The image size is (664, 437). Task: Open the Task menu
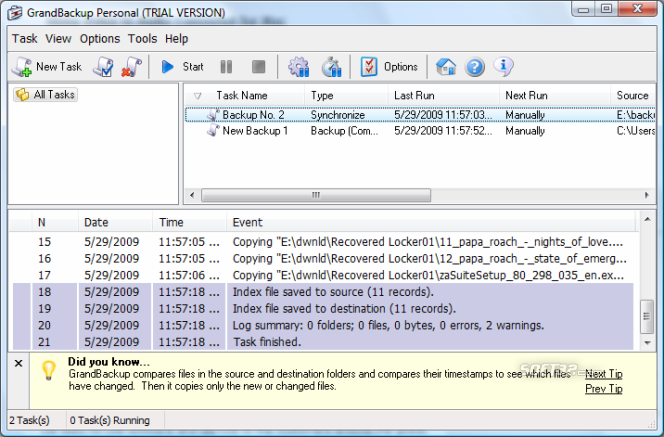(25, 39)
